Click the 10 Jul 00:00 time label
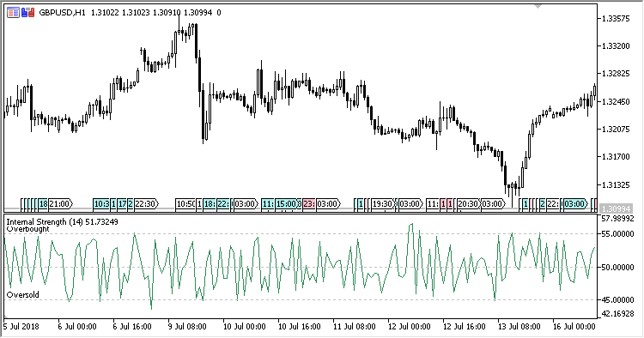This screenshot has width=644, height=338. [244, 327]
